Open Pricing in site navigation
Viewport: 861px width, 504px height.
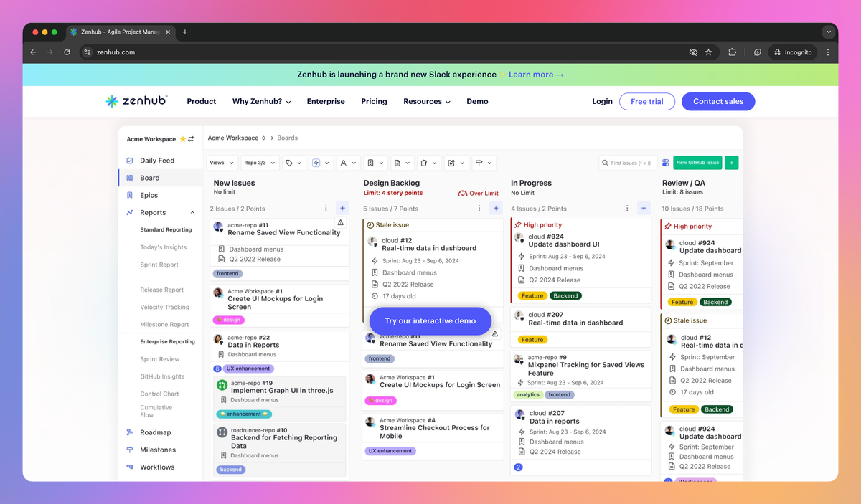(374, 102)
